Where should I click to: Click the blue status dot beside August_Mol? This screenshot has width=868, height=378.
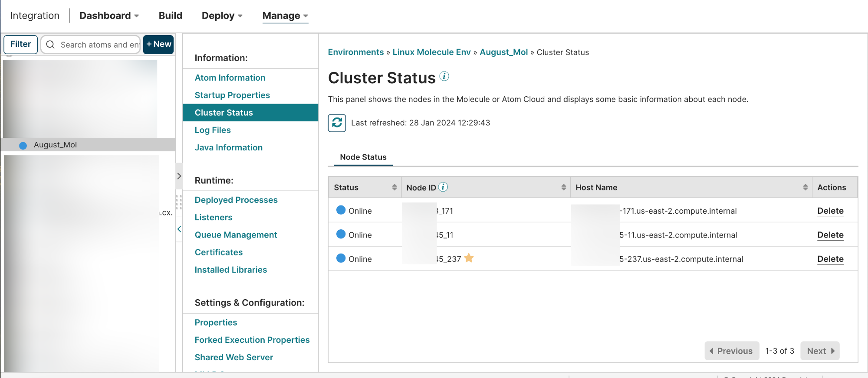click(23, 145)
